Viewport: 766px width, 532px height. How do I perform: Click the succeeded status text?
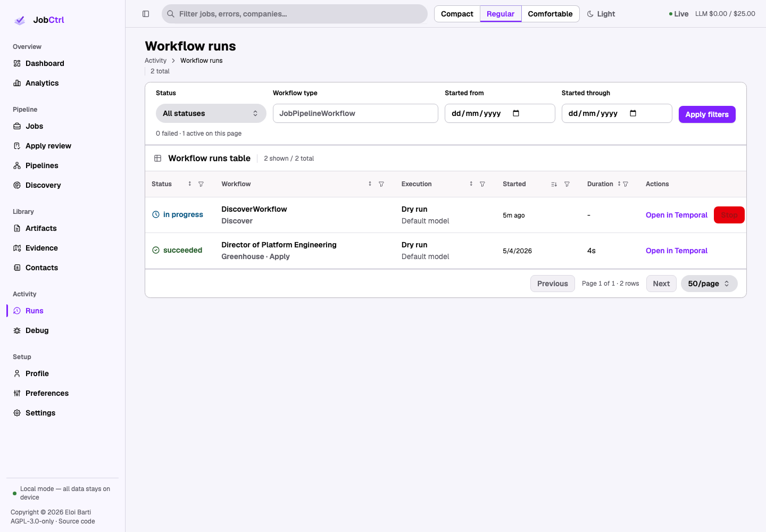coord(182,250)
